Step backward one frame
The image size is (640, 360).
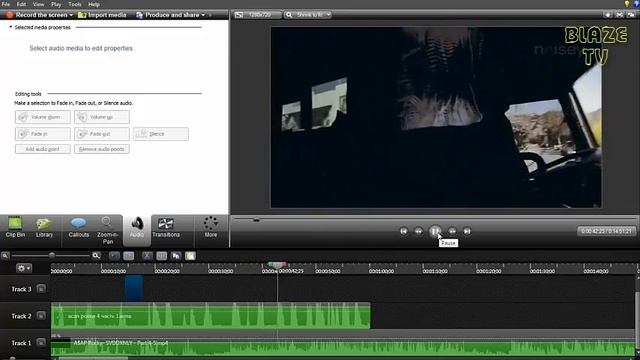point(418,231)
